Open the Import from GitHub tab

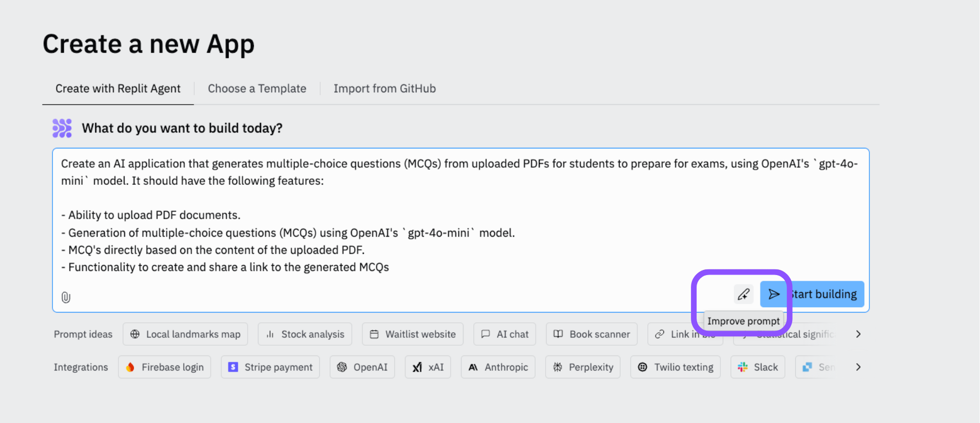385,89
